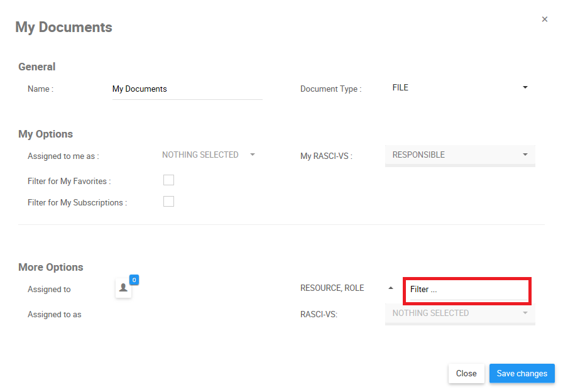Click the Save changes button
This screenshot has height=392, width=563.
click(522, 373)
